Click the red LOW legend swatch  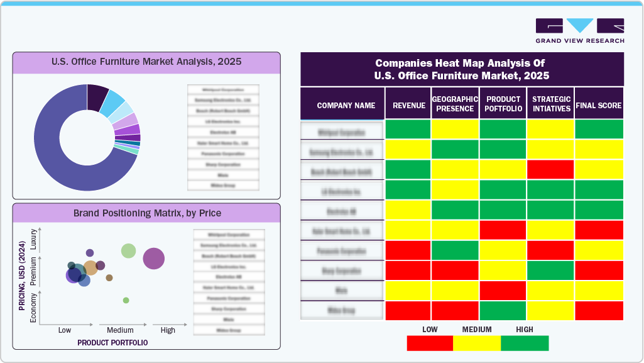click(430, 343)
